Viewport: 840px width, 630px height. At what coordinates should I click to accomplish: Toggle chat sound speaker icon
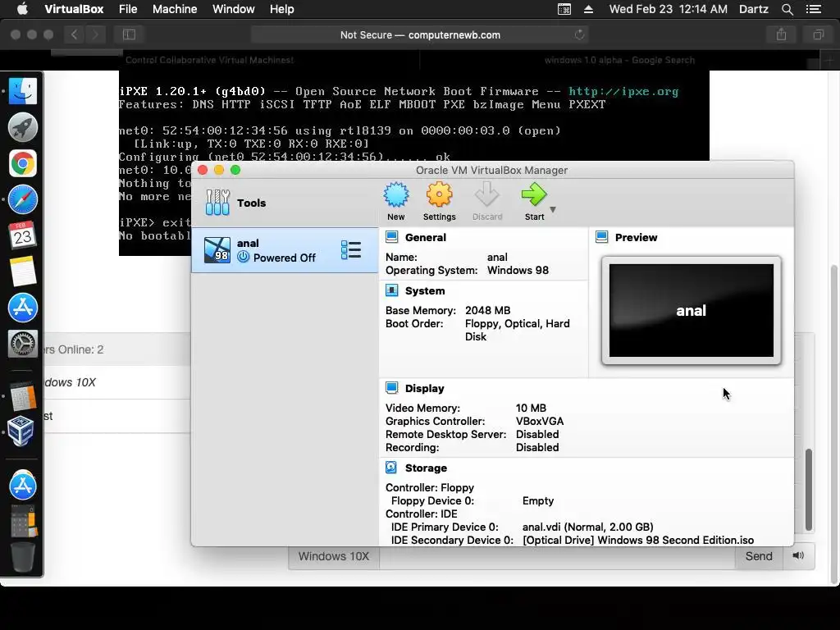pos(798,555)
